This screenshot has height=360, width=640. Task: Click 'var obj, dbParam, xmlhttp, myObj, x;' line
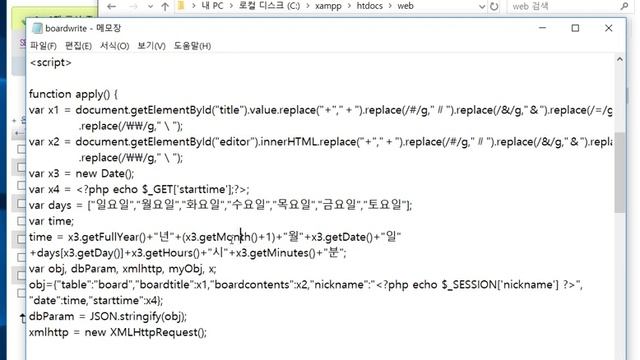[122, 269]
